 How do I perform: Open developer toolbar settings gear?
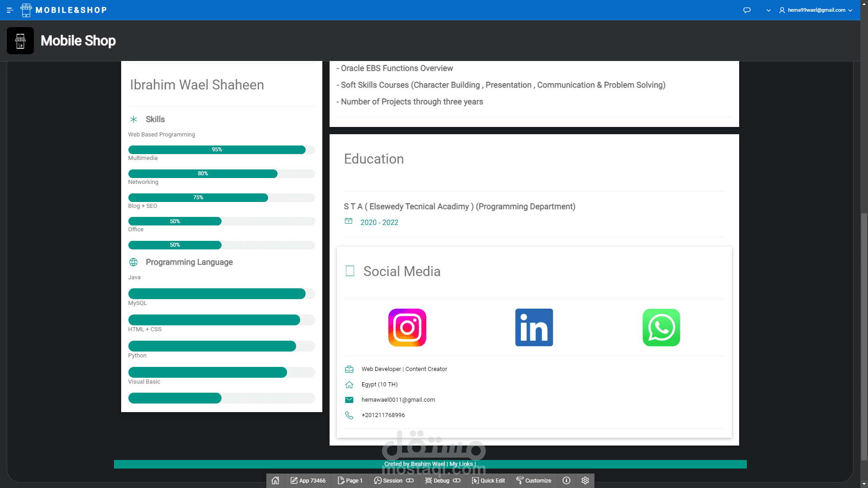click(x=585, y=480)
